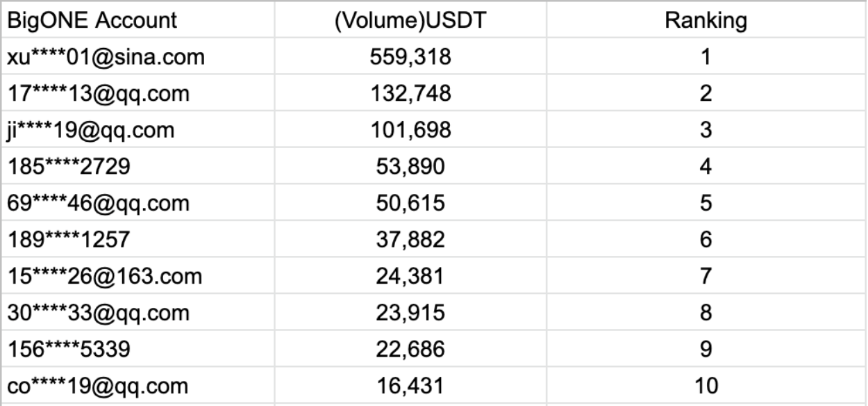868x406 pixels.
Task: Click the BigONE Account header cell
Action: tap(92, 20)
